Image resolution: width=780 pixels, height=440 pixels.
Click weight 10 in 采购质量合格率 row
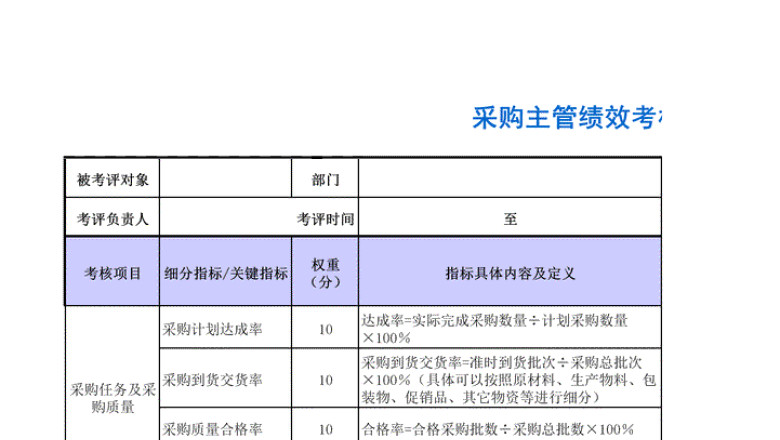click(x=325, y=425)
